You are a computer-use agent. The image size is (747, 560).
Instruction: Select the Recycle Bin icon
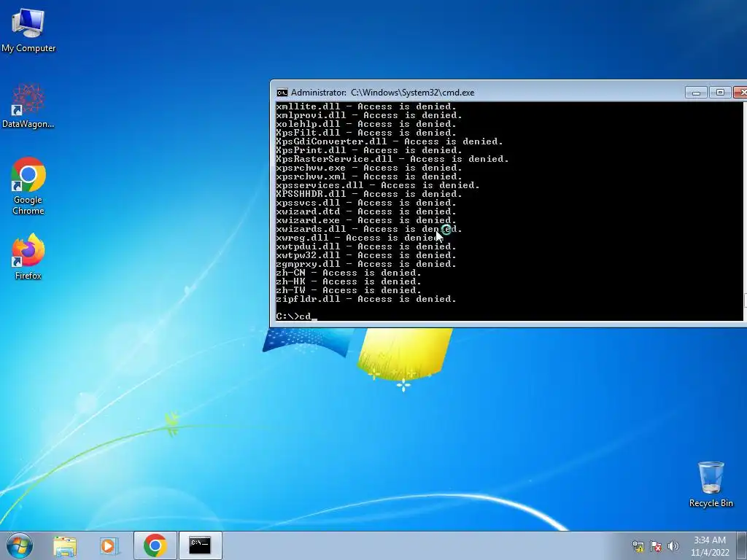click(x=711, y=484)
